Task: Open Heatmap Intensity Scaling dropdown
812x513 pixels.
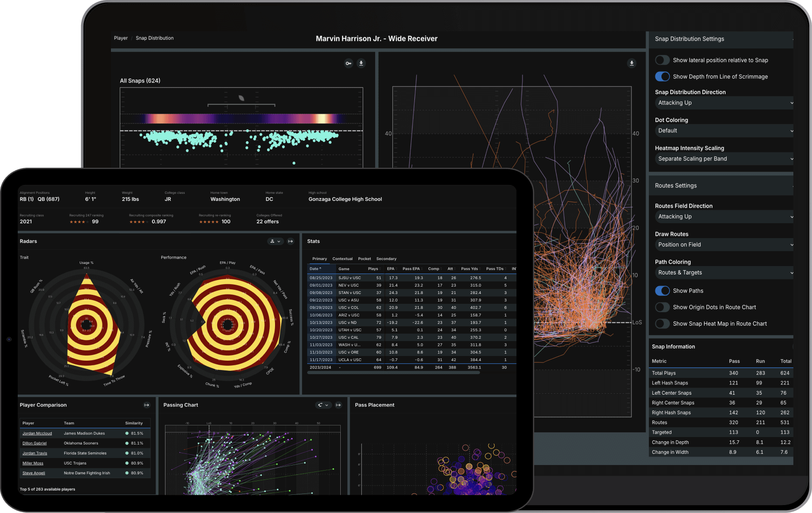Action: coord(724,159)
